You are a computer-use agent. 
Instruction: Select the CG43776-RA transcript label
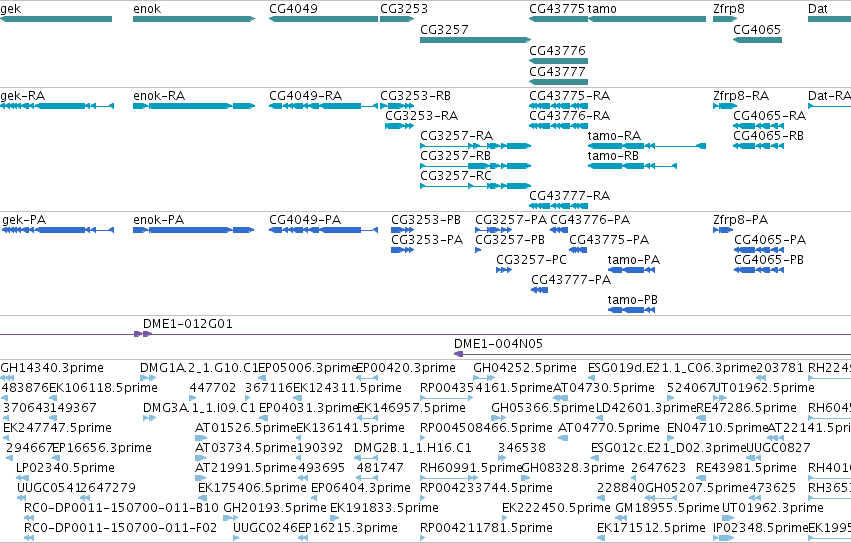tap(569, 116)
